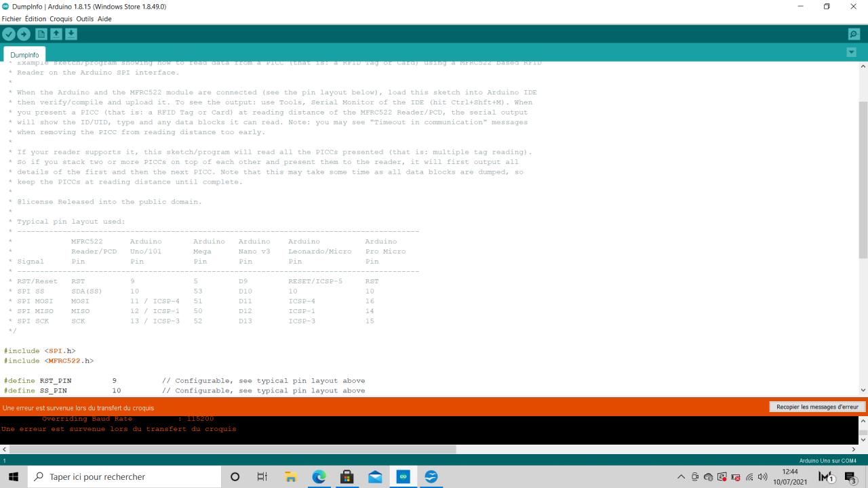
Task: Select the DumpInfo sketch tab
Action: [x=24, y=55]
